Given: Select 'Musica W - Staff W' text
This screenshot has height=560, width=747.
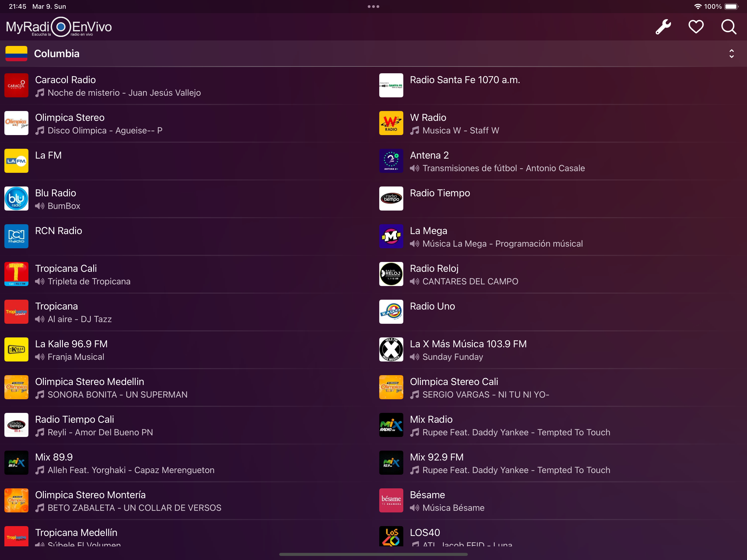Looking at the screenshot, I should [x=461, y=130].
